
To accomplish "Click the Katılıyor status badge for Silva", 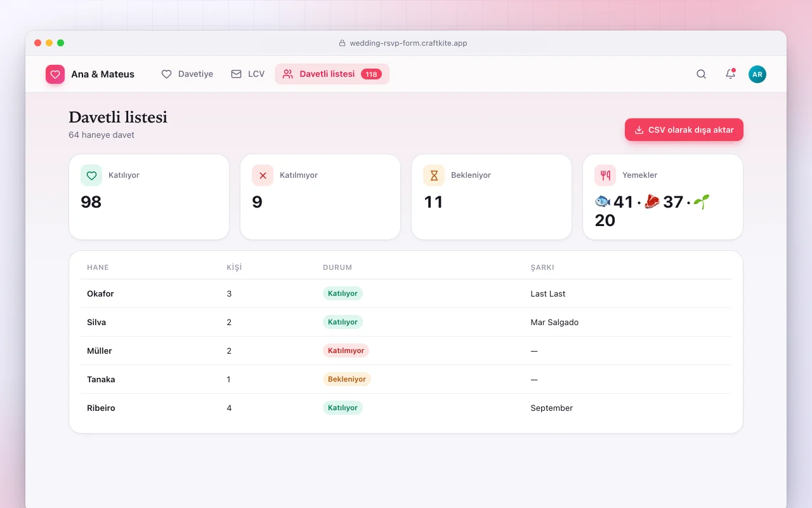I will point(343,322).
